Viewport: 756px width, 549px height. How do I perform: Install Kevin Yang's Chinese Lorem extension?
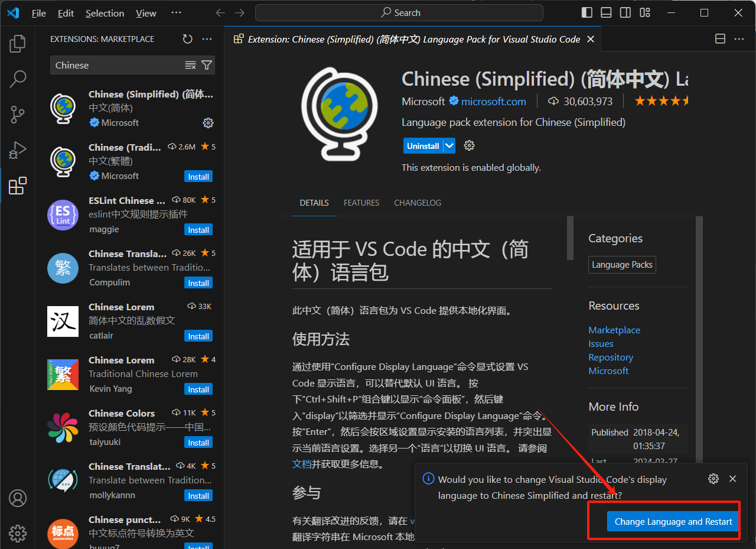pos(198,389)
